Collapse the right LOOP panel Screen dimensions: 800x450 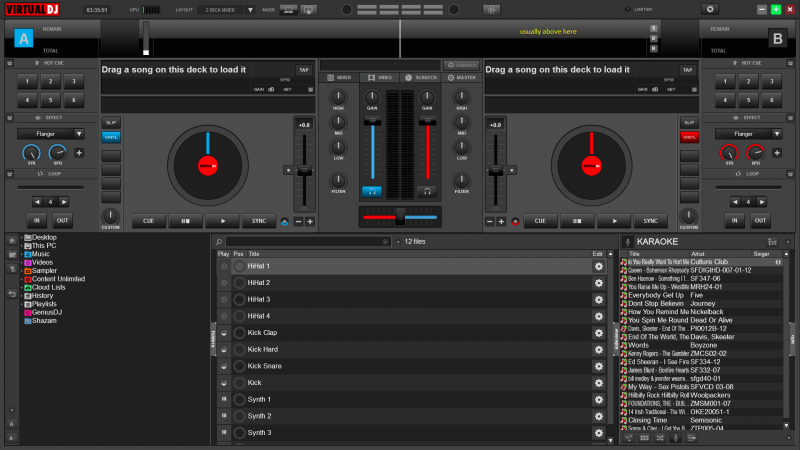pos(790,174)
